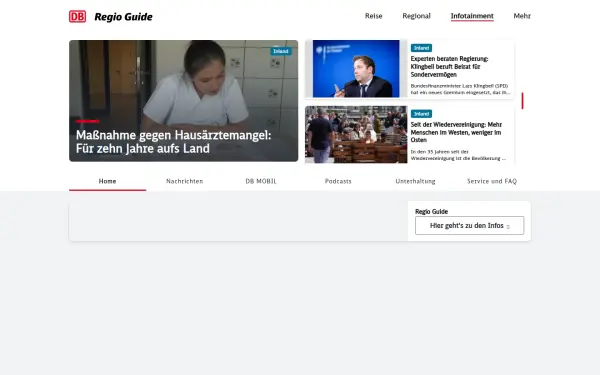Switch to the Podcasts tab
This screenshot has height=375, width=600.
(338, 181)
